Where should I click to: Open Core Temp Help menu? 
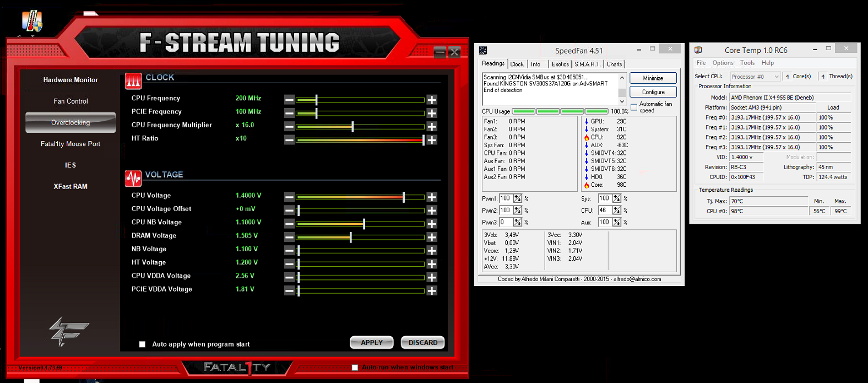(x=768, y=63)
